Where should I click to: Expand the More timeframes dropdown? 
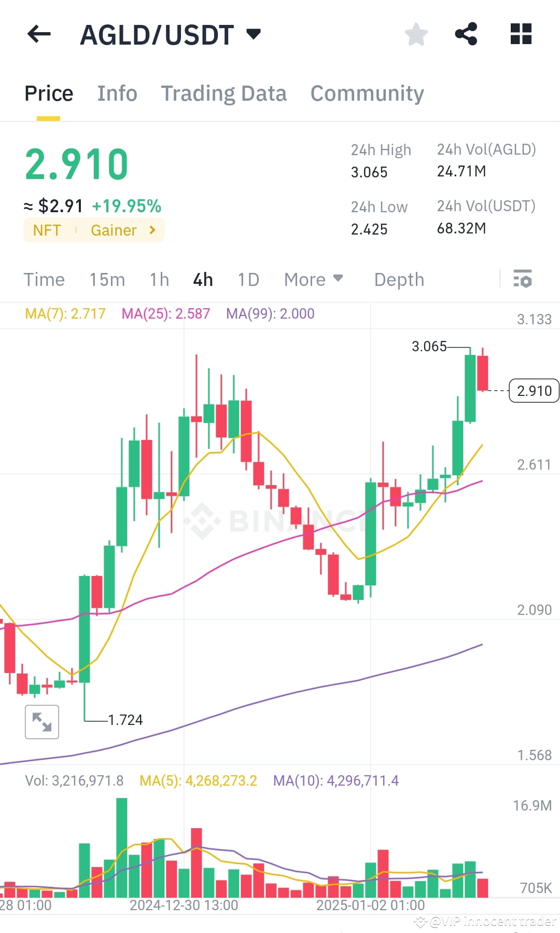[x=313, y=279]
